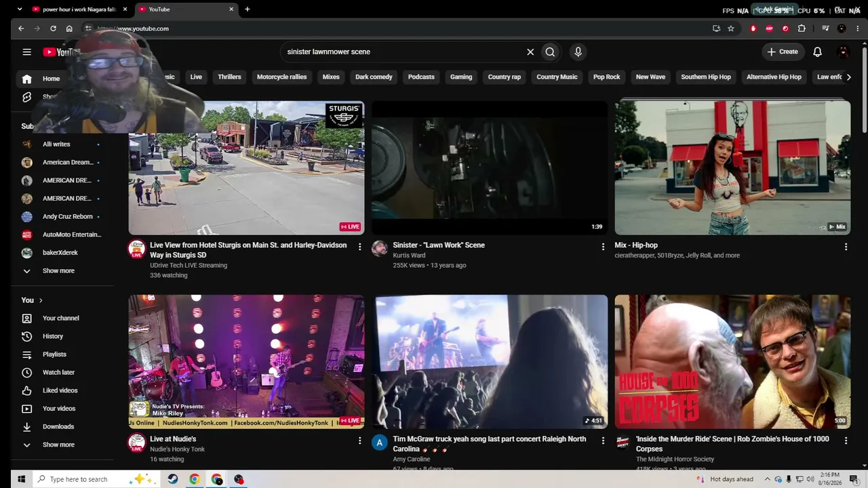Open the Windows notification center
Screen dimensions: 868x488
coord(854,479)
